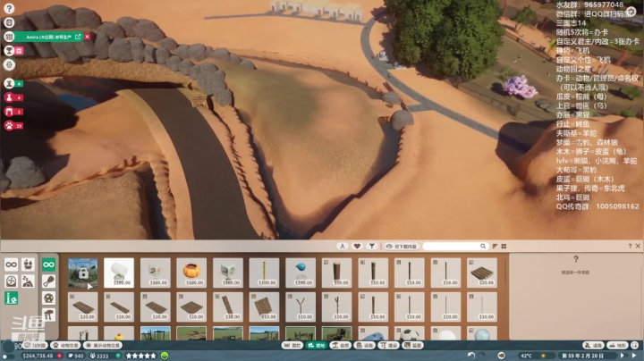644x361 pixels.
Task: Select the climbing frame enrichment filter
Action: tap(48, 315)
